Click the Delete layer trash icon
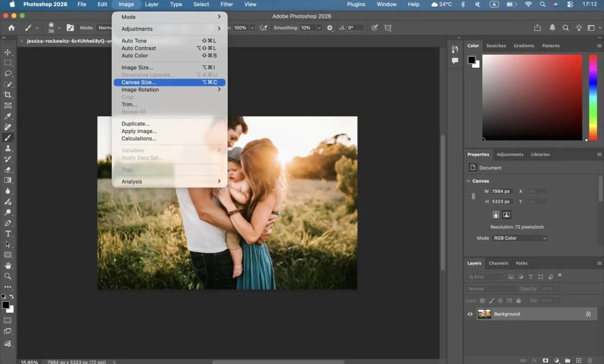Image resolution: width=604 pixels, height=364 pixels. click(590, 360)
